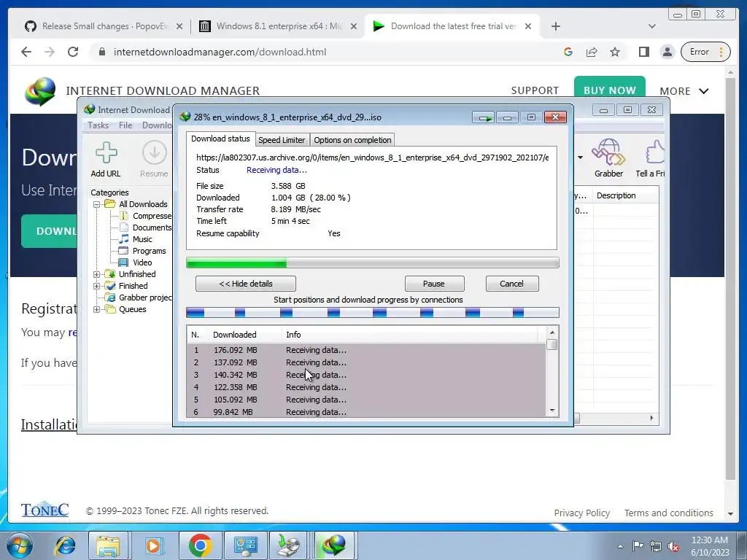Open the toolbar dropdown arrow left of Grabber

click(x=580, y=157)
